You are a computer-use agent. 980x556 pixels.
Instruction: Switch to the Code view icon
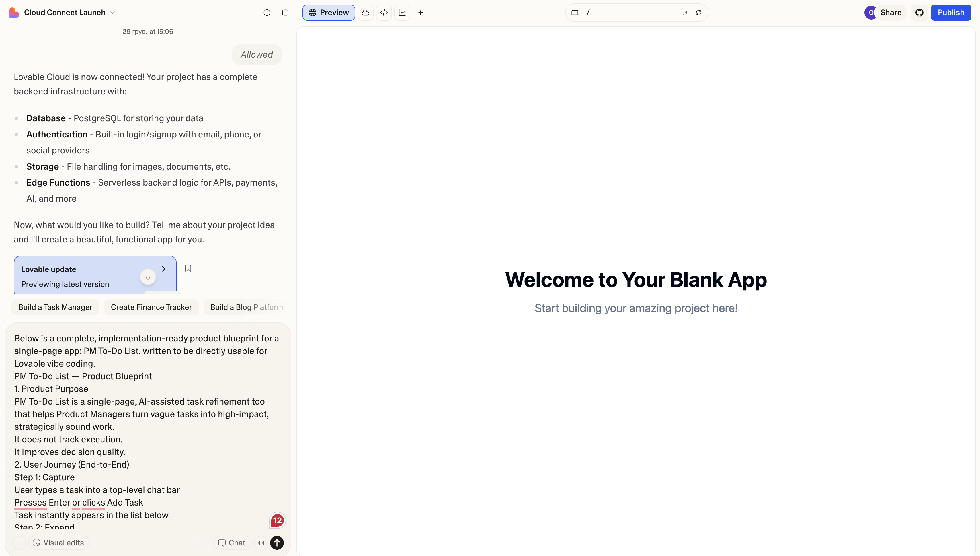pos(384,13)
